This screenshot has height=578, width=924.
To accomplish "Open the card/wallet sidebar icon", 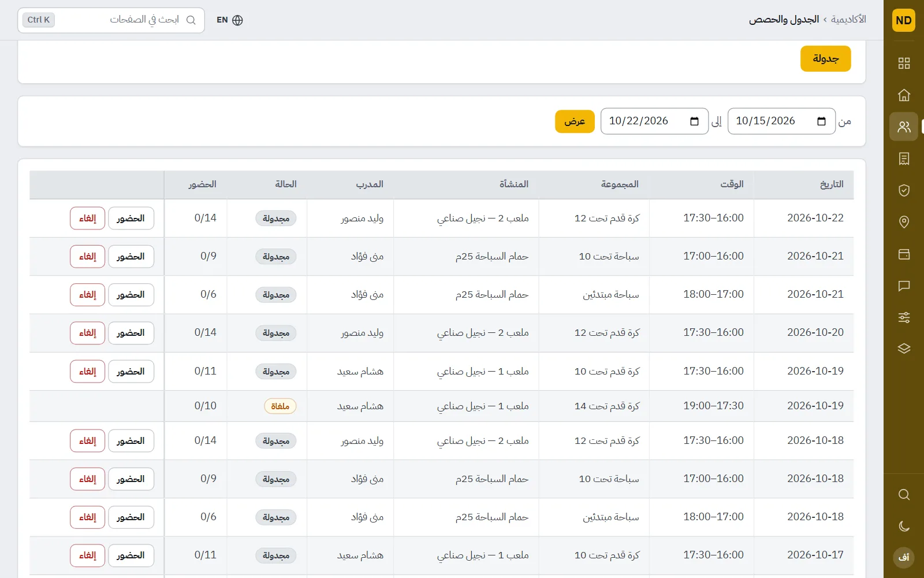I will [904, 254].
